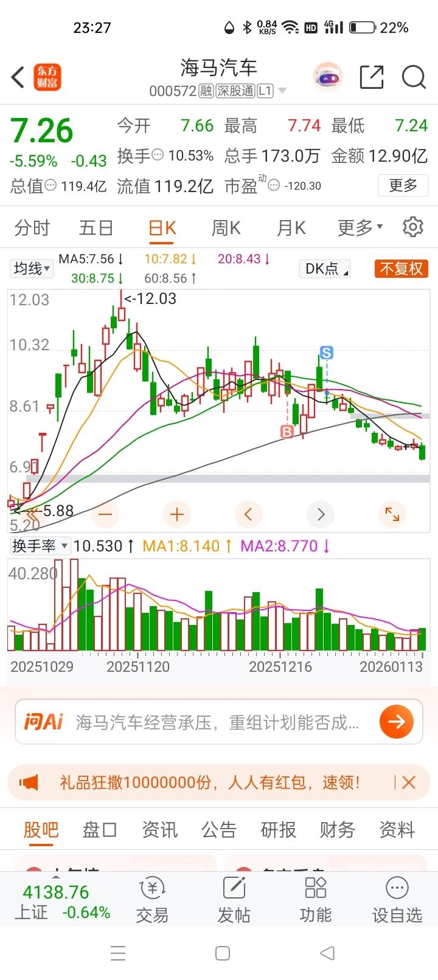Open the 股吧 tab
Viewport: 438px width, 980px height.
tap(41, 829)
